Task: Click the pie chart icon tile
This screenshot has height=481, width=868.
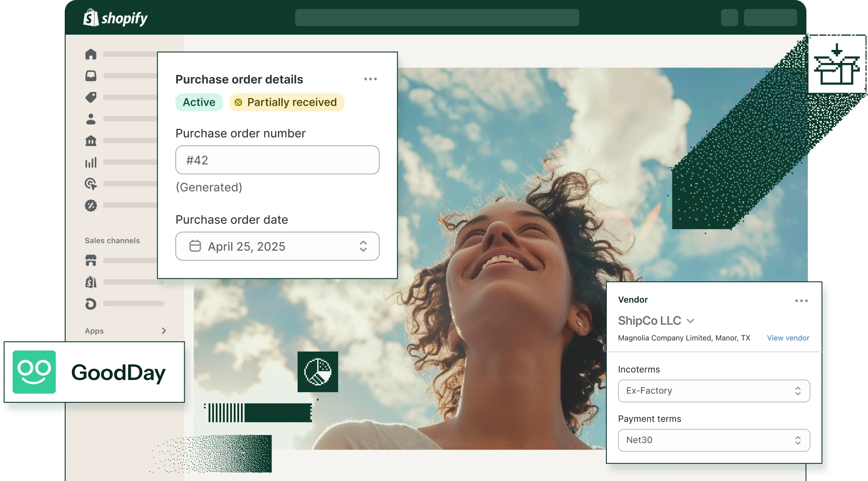Action: (x=317, y=372)
